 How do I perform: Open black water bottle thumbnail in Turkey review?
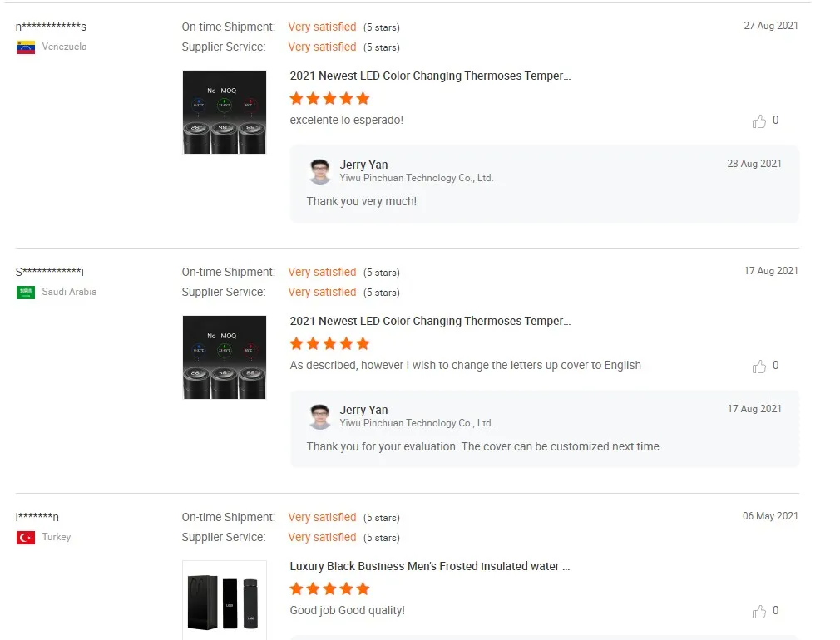click(224, 601)
